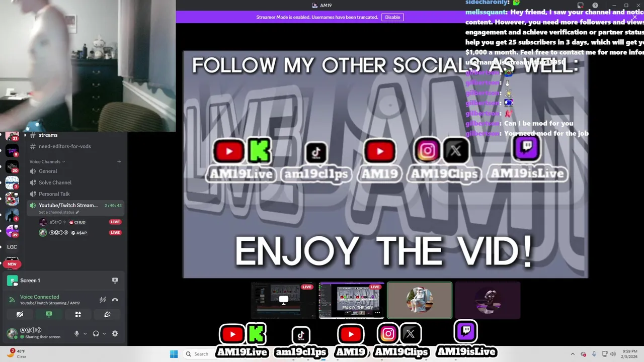
Task: Collapse the Voice Channels category
Action: point(47,161)
